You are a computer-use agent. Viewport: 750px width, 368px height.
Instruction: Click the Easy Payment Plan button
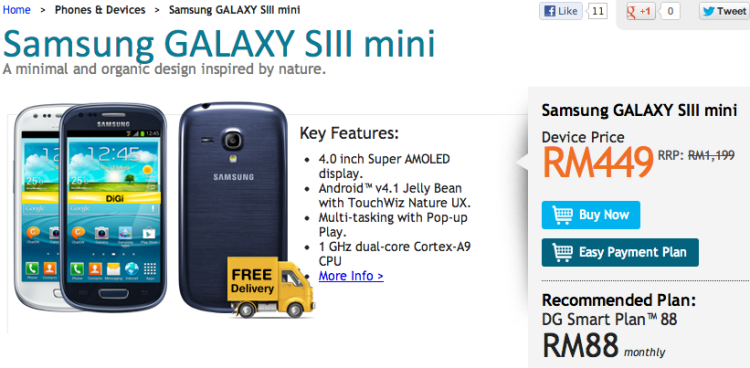coord(620,252)
